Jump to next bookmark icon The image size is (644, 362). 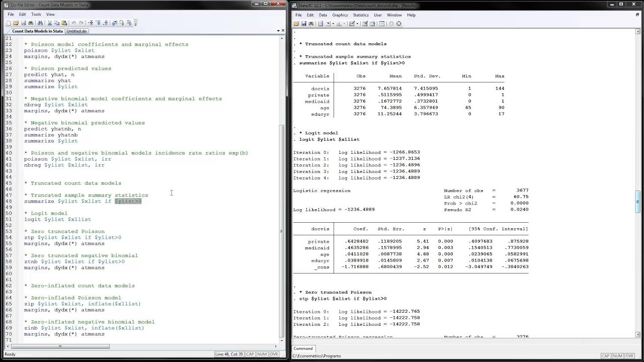(x=106, y=23)
